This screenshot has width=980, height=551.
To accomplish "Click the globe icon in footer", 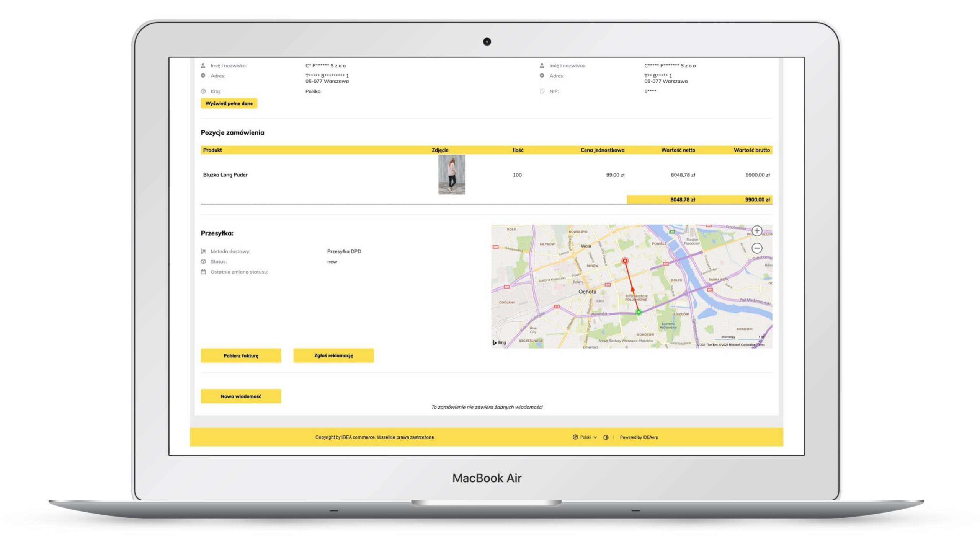I will (575, 437).
